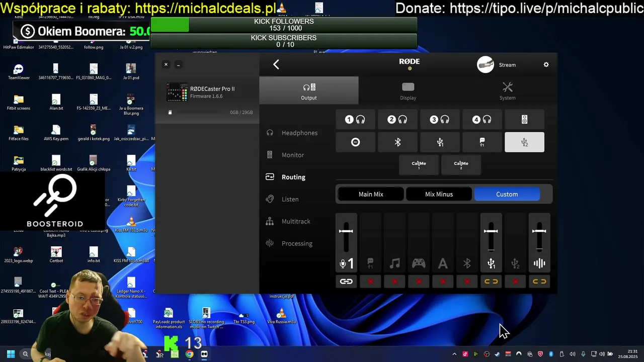Image resolution: width=644 pixels, height=362 pixels.
Task: Show hidden tray icons chevron
Action: click(454, 354)
